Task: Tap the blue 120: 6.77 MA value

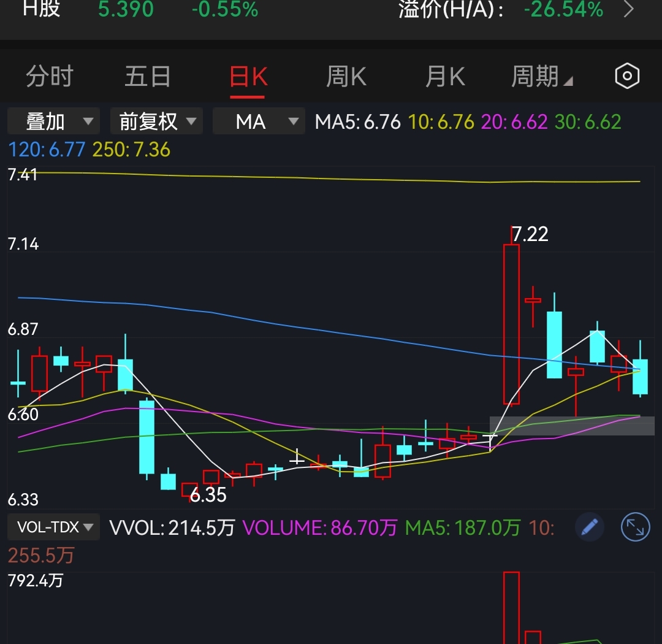Action: pos(47,150)
